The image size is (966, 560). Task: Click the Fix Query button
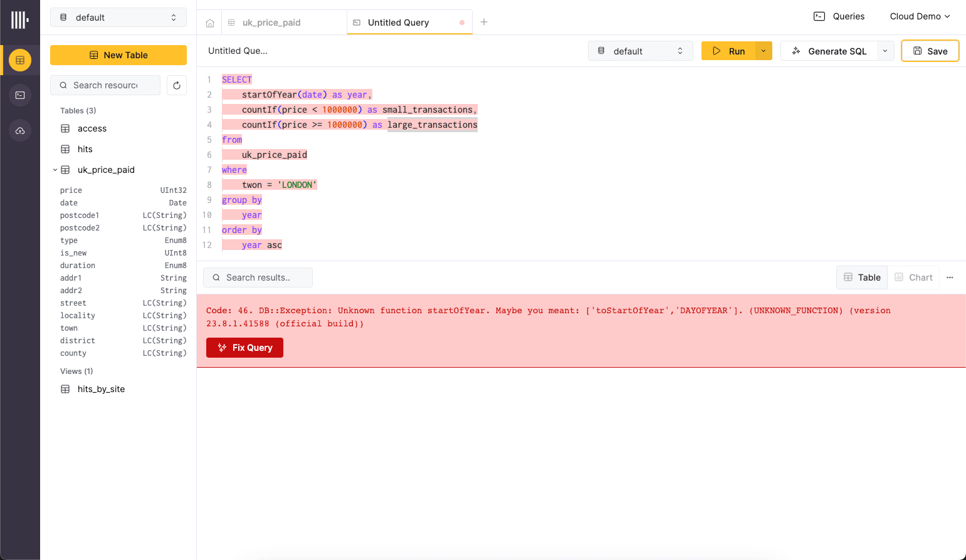[x=244, y=348]
